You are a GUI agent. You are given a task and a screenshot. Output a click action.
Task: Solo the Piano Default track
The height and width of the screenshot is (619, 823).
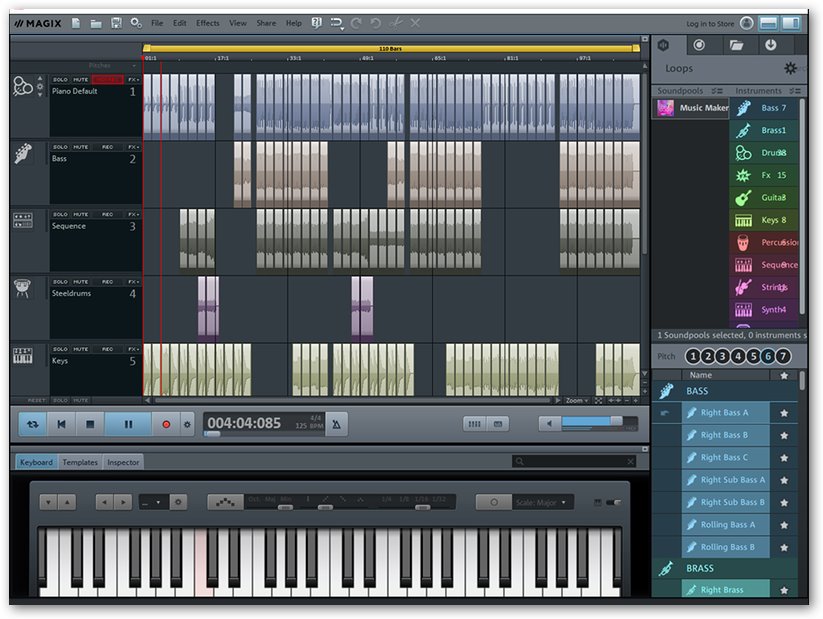pyautogui.click(x=60, y=80)
